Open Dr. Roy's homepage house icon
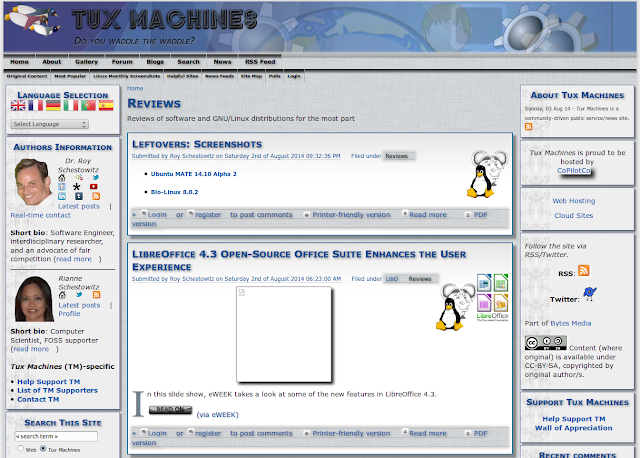640x458 pixels. 62,178
